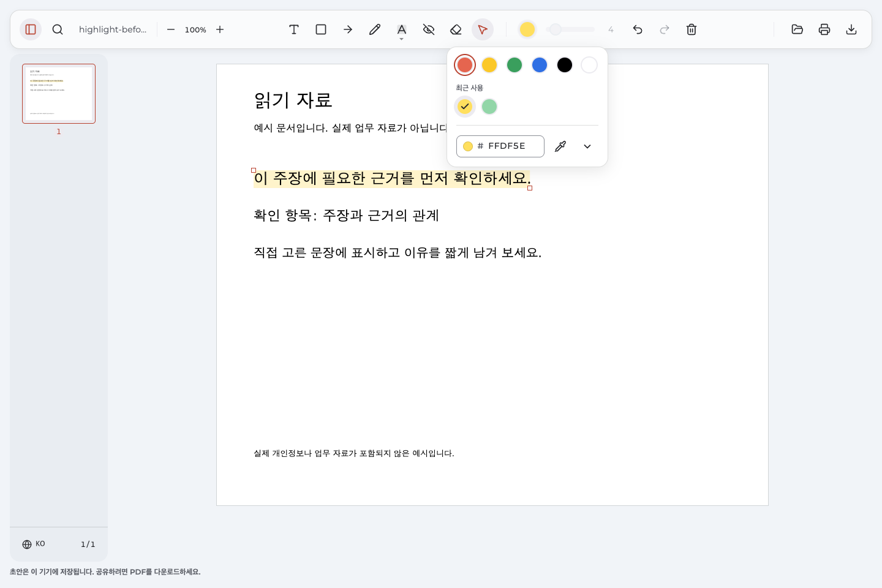Pick the orange-yellow color swatch
Viewport: 882px width, 588px height.
click(x=489, y=65)
